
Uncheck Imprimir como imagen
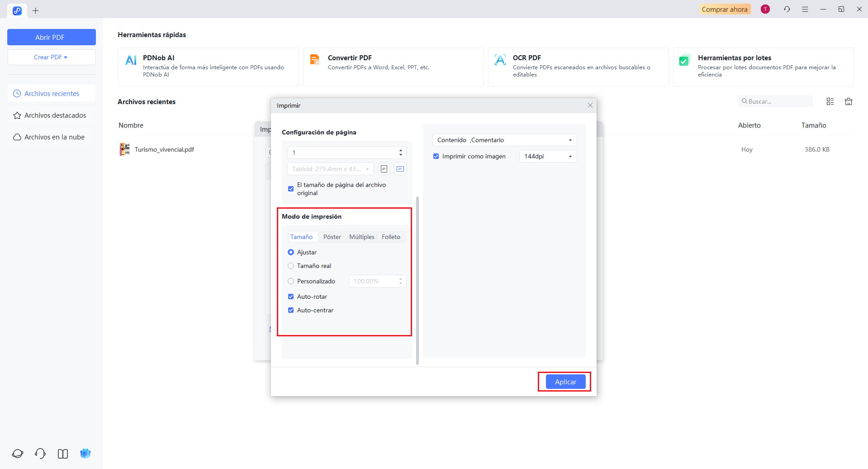[x=436, y=156]
